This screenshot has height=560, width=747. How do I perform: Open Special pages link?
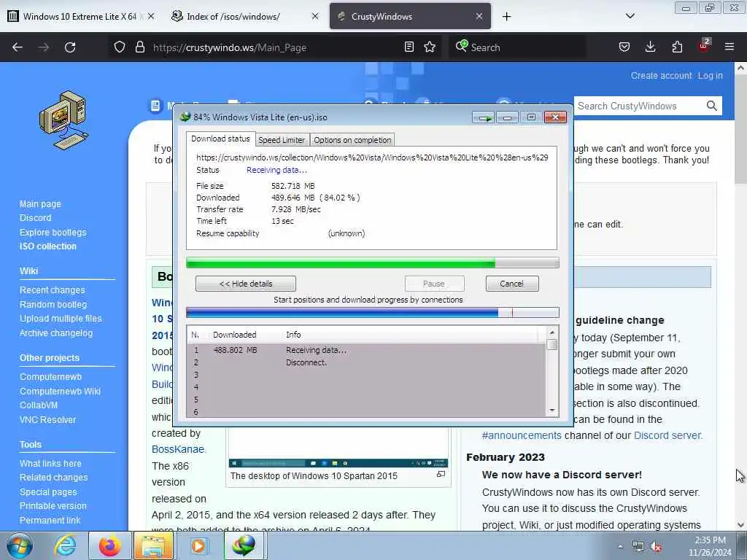tap(48, 492)
